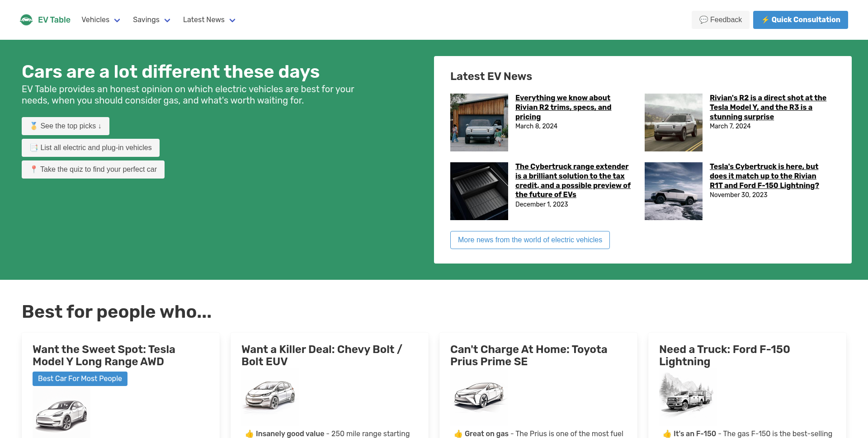This screenshot has height=438, width=868.
Task: Read Everything we know about Rivian R2 article
Action: [x=563, y=107]
